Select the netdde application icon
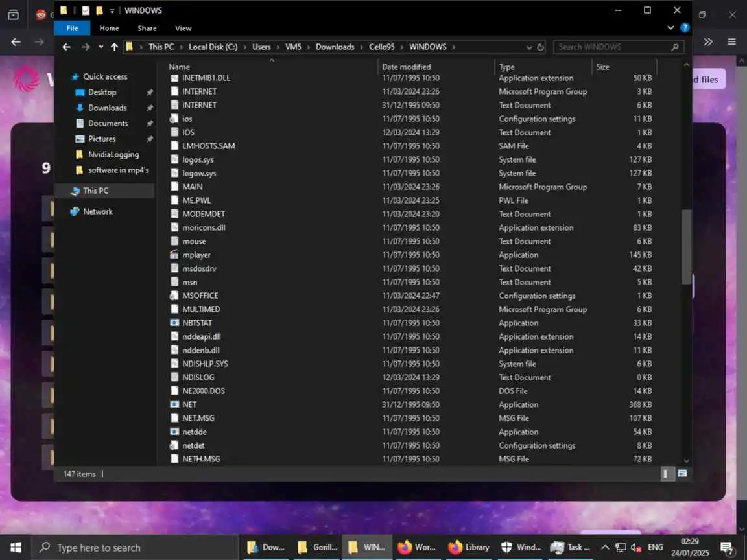The height and width of the screenshot is (560, 747). tap(174, 432)
